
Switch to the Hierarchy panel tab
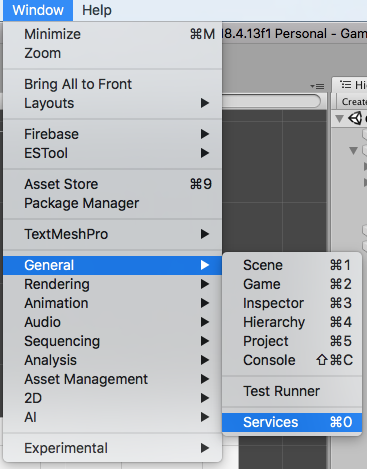(x=350, y=85)
